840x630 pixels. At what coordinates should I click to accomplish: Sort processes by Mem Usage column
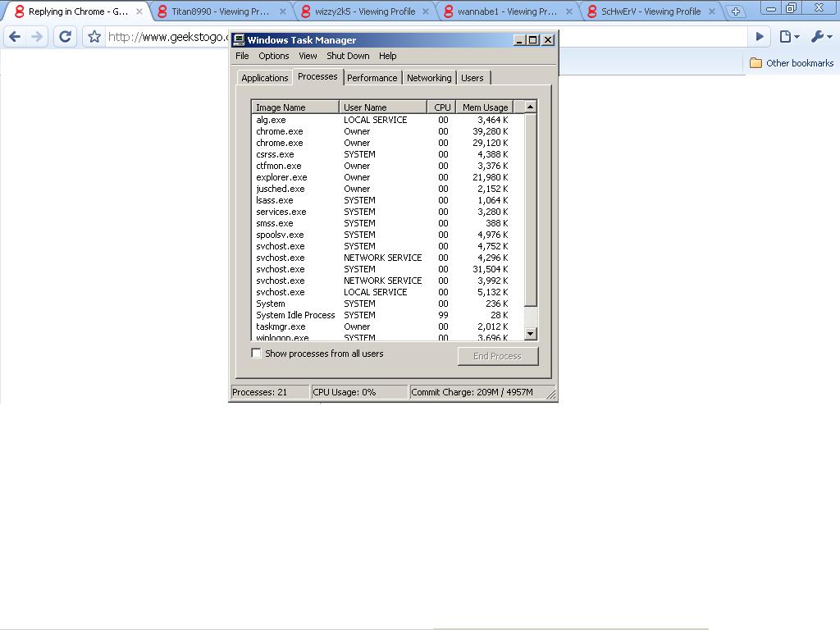pyautogui.click(x=485, y=107)
